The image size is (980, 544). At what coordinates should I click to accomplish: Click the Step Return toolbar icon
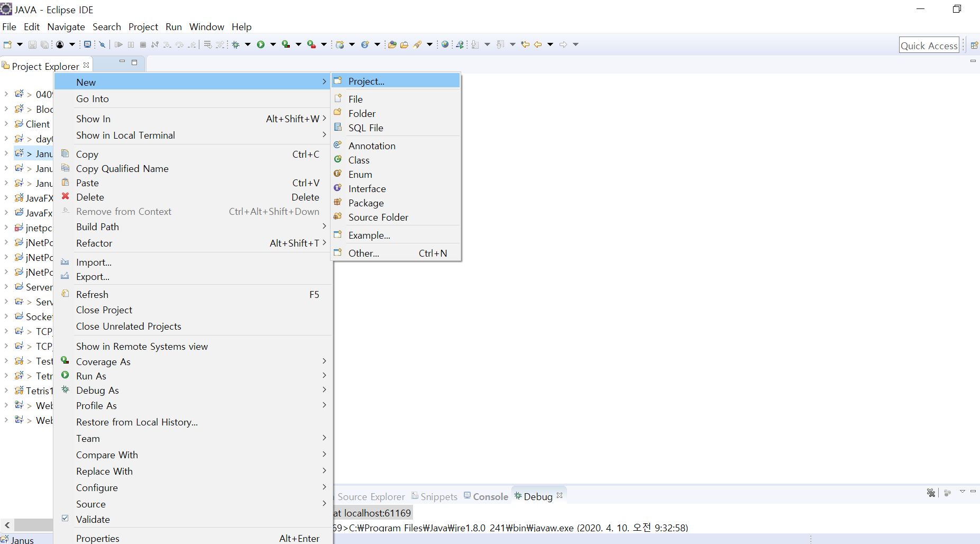click(x=192, y=44)
